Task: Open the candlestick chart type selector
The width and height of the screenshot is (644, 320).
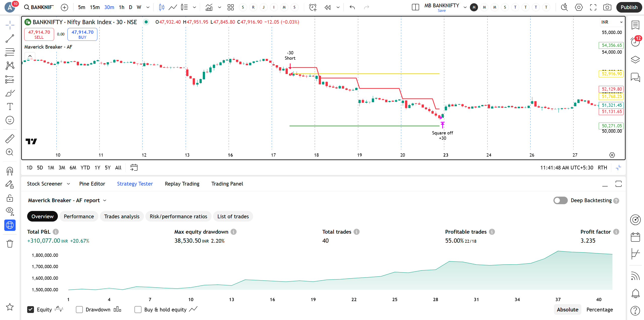Action: [x=162, y=7]
